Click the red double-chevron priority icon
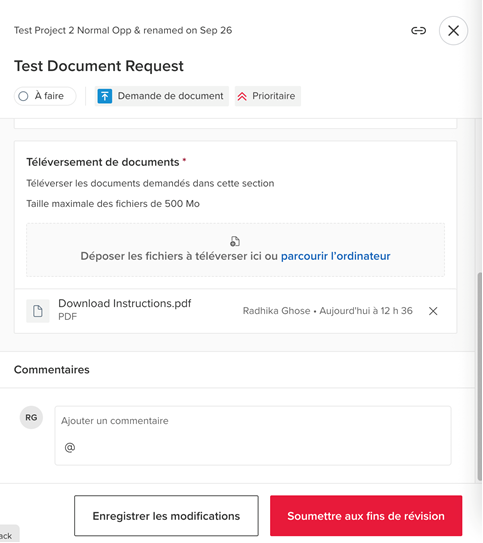The image size is (483, 543). tap(242, 96)
